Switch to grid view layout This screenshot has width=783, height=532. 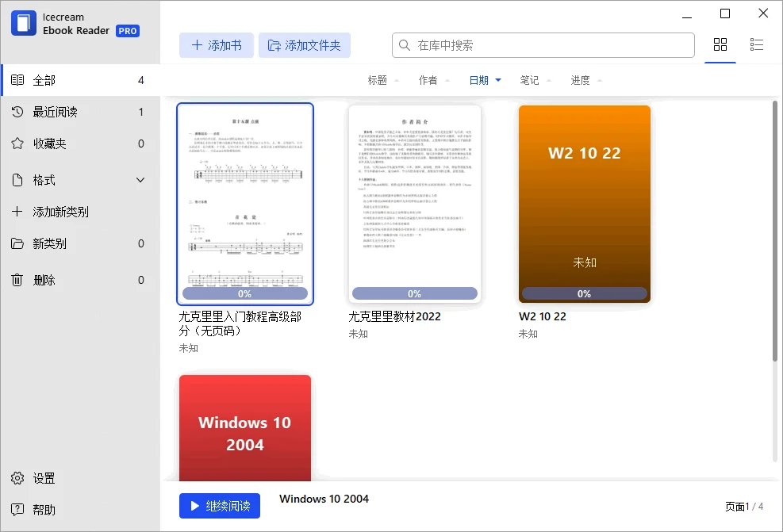[x=720, y=45]
